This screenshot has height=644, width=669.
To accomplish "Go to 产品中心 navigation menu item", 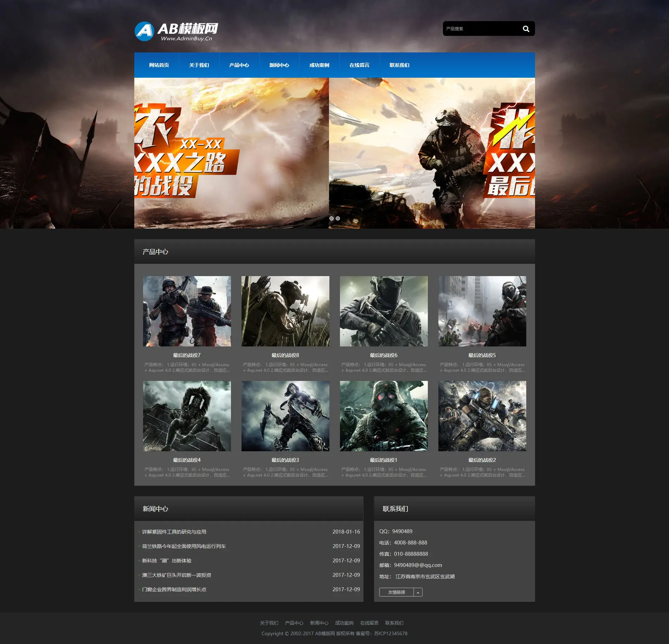I will pyautogui.click(x=239, y=65).
